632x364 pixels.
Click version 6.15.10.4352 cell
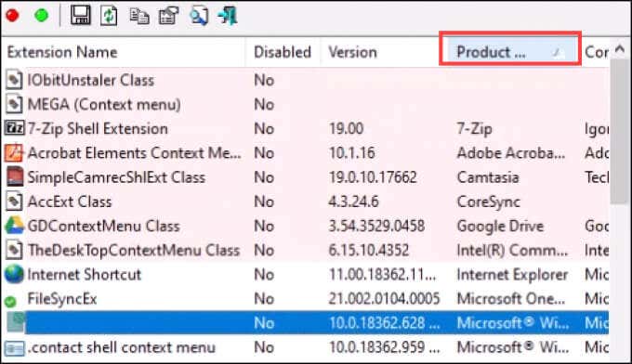368,250
